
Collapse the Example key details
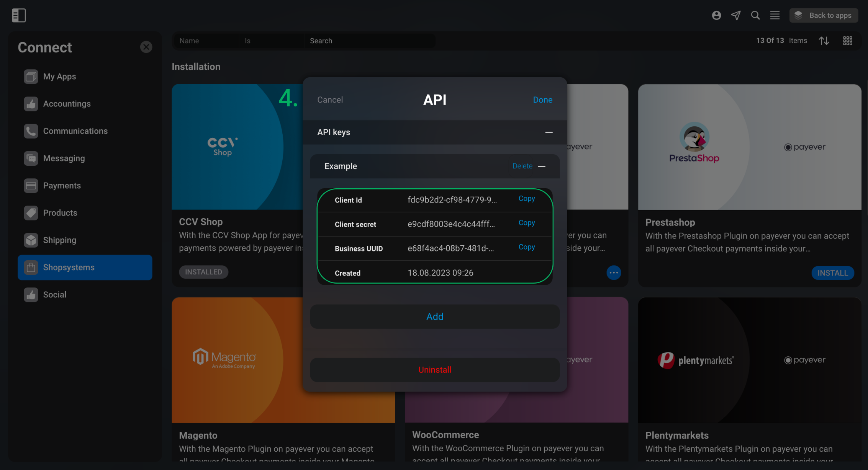click(x=542, y=166)
